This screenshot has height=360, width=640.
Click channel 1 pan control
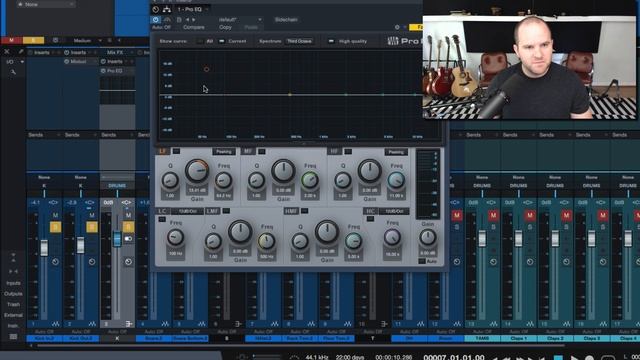tap(53, 202)
